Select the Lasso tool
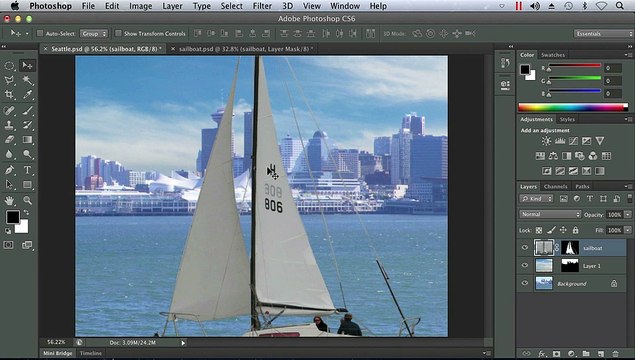Image resolution: width=635 pixels, height=360 pixels. point(9,80)
